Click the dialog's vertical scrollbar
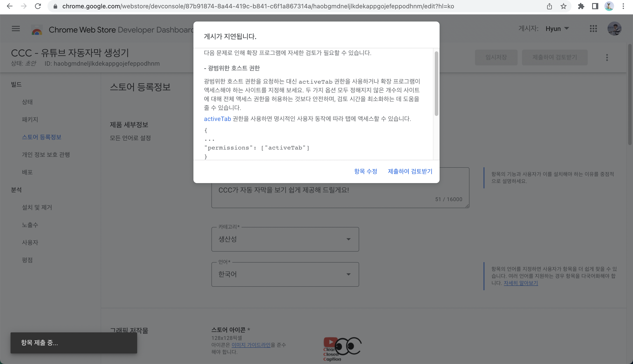This screenshot has height=364, width=633. 436,83
